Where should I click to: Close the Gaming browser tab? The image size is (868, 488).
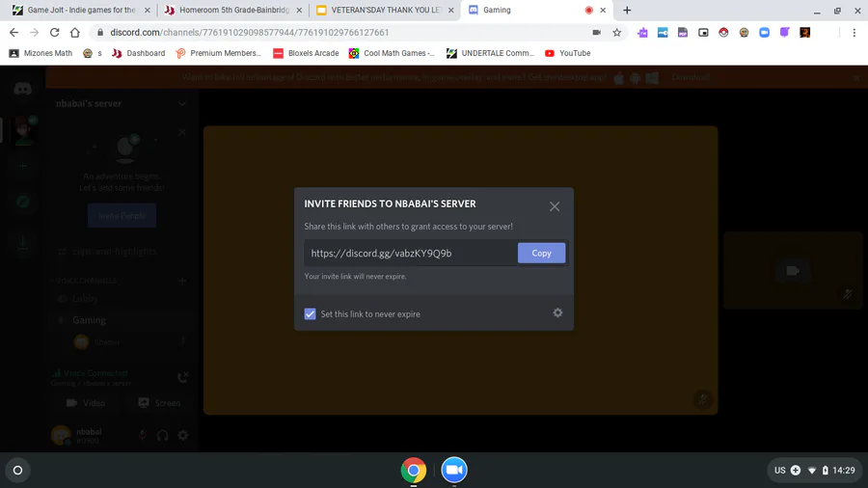click(603, 10)
